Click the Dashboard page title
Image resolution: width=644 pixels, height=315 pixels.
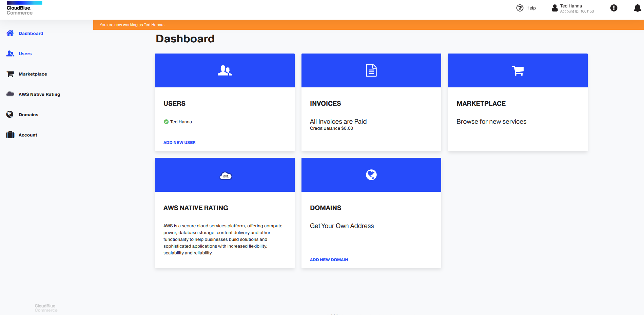[x=185, y=39]
